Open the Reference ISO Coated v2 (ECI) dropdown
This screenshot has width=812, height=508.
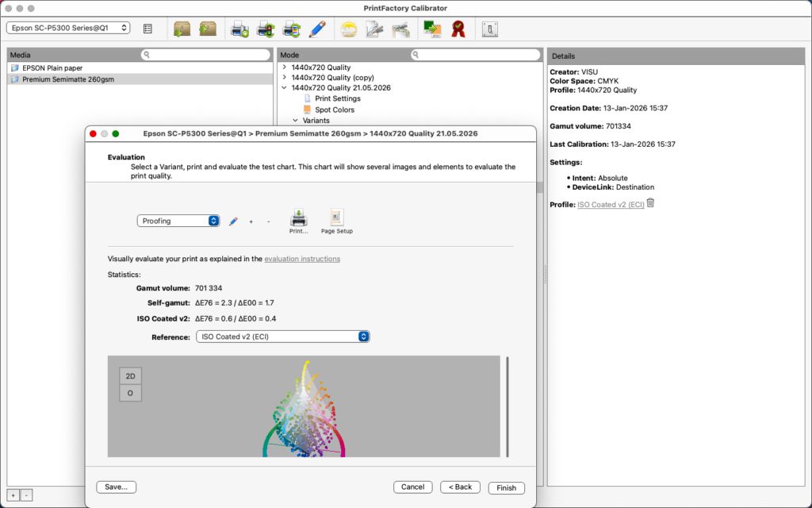point(283,337)
